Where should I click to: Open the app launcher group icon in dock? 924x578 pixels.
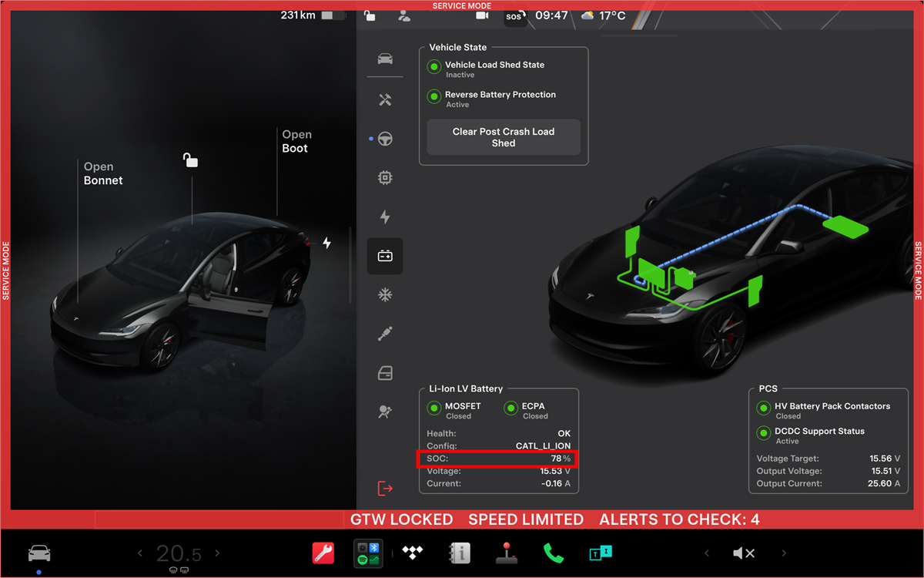(x=368, y=553)
